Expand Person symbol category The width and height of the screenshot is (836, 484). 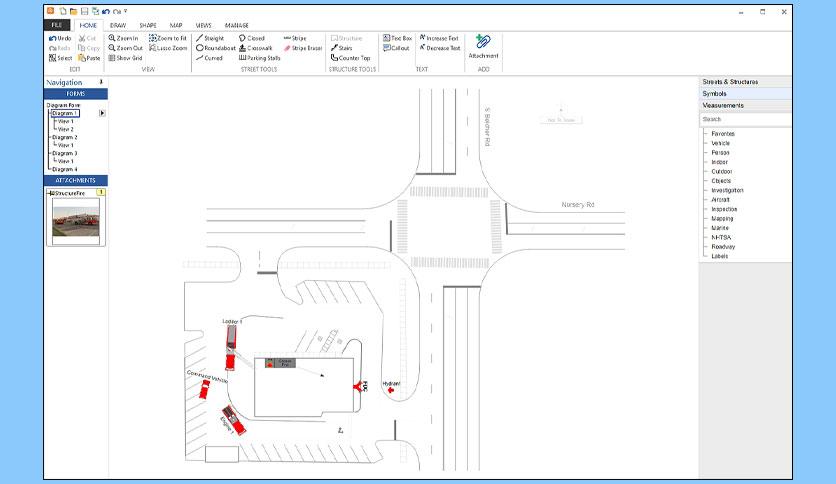(720, 152)
